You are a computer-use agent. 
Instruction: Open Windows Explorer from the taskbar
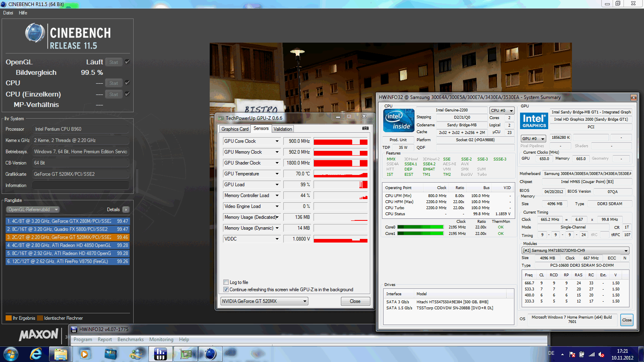click(60, 354)
